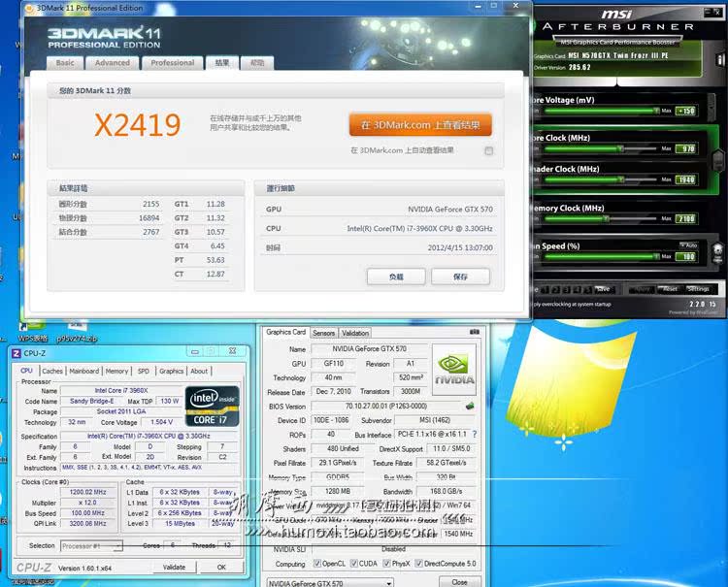Click the orange view results on 3DMark.com button
Screen dimensions: 728x587
[x=420, y=125]
